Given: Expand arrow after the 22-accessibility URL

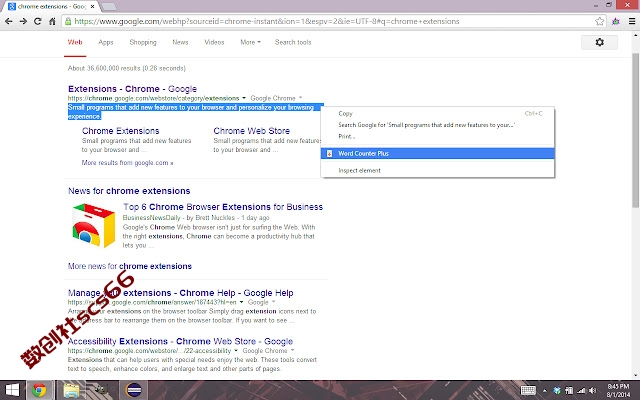Looking at the screenshot, I should click(236, 351).
